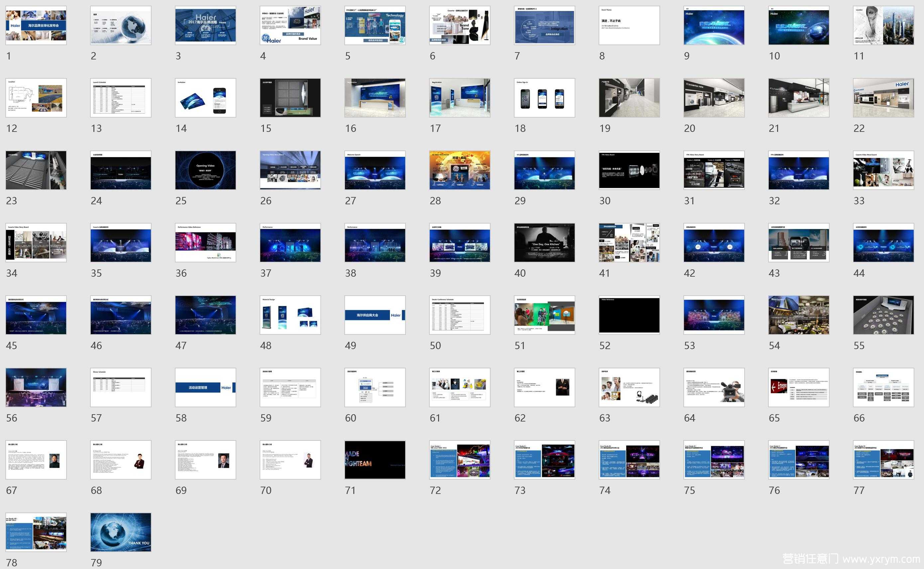Click slide 23 seating hall render
The image size is (924, 569).
tap(36, 170)
